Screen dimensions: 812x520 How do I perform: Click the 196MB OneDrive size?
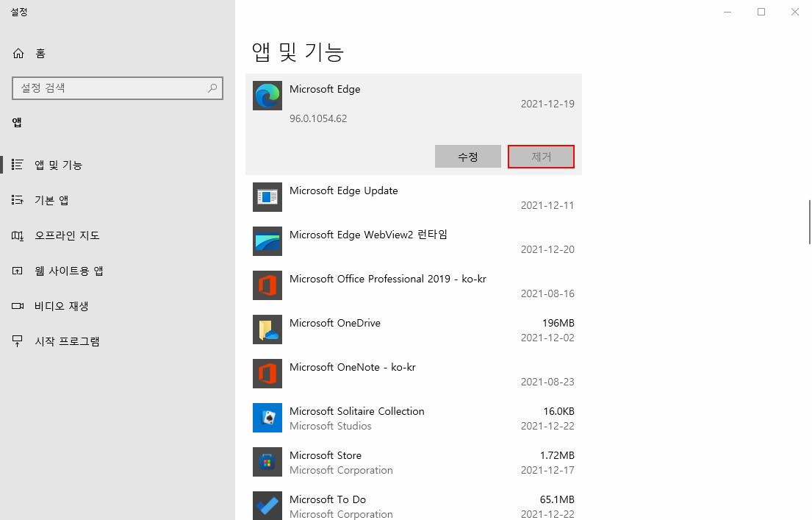coord(558,323)
